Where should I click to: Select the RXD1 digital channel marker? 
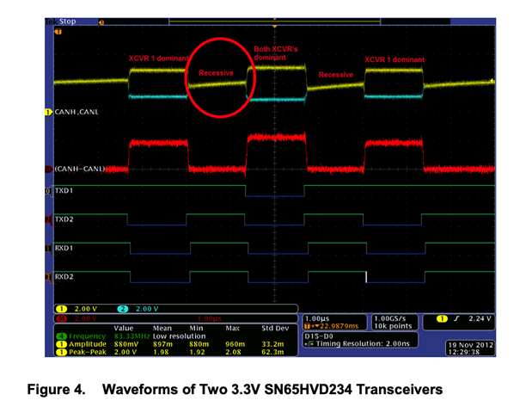49,249
